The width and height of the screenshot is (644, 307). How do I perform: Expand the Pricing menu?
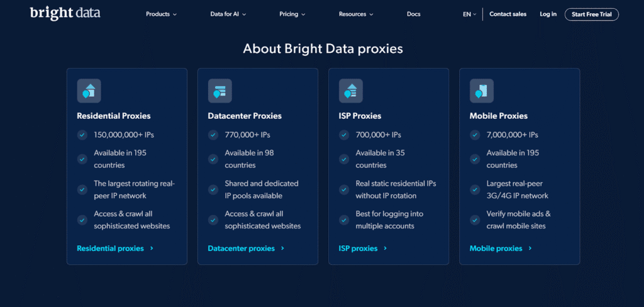292,14
